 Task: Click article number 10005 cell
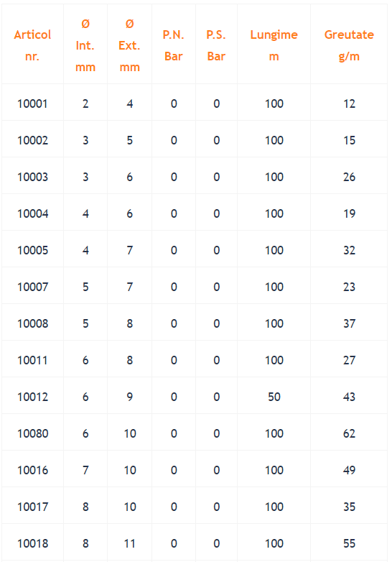coord(32,250)
